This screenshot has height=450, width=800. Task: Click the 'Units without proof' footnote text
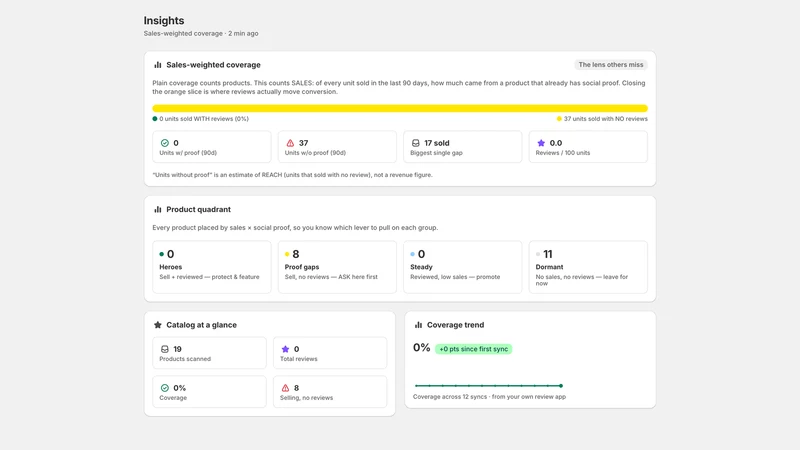click(x=292, y=174)
